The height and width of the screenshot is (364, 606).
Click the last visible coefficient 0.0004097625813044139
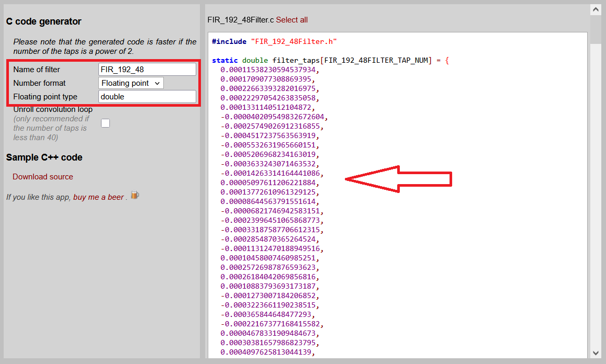pos(267,352)
